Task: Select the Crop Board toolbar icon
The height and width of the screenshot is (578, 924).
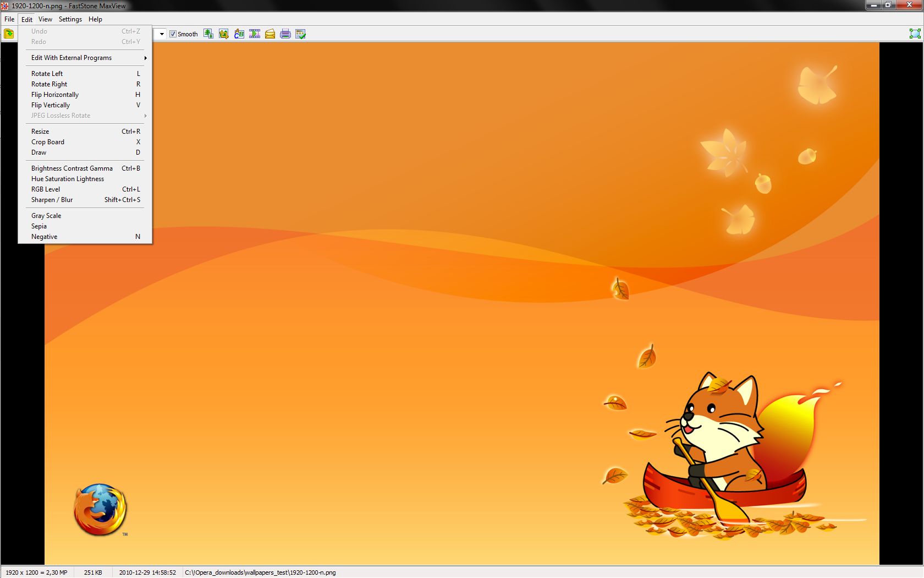Action: tap(224, 34)
